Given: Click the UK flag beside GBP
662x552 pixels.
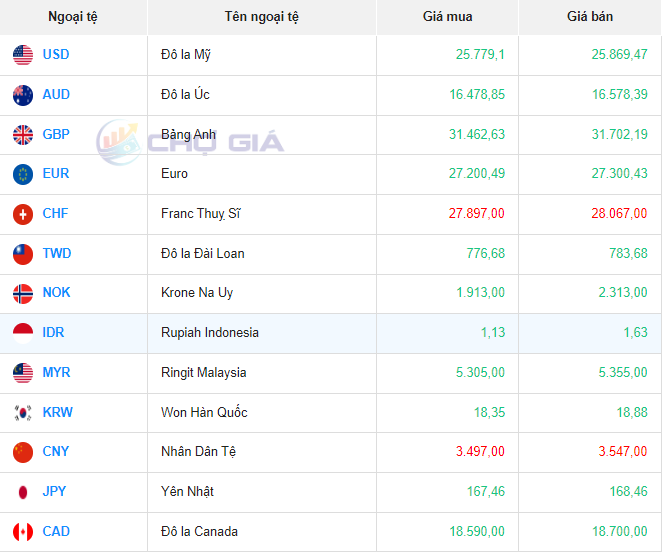Looking at the screenshot, I should pos(23,134).
